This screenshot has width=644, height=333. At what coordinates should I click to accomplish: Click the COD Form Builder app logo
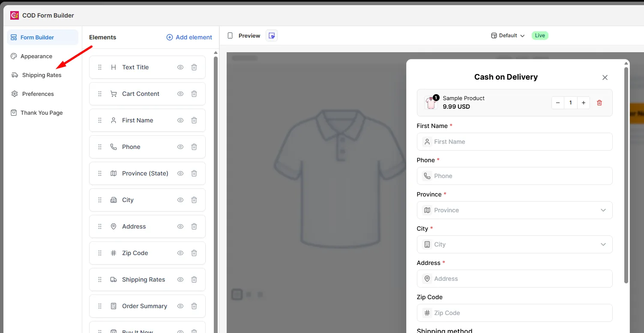(15, 15)
